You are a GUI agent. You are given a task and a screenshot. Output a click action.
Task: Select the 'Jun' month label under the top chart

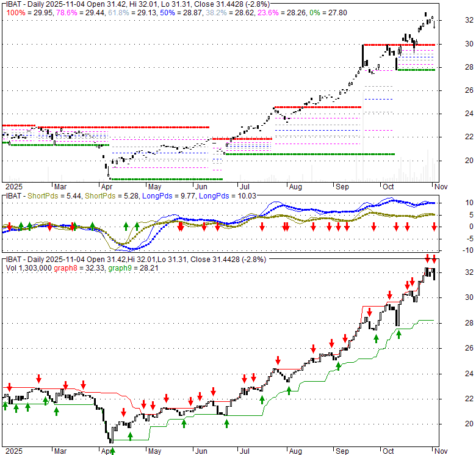201,187
